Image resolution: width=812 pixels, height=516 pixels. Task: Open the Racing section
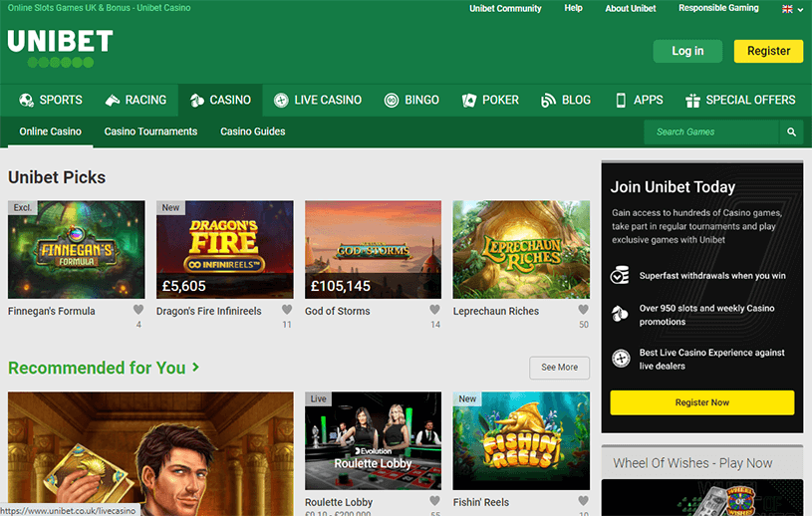tap(135, 100)
